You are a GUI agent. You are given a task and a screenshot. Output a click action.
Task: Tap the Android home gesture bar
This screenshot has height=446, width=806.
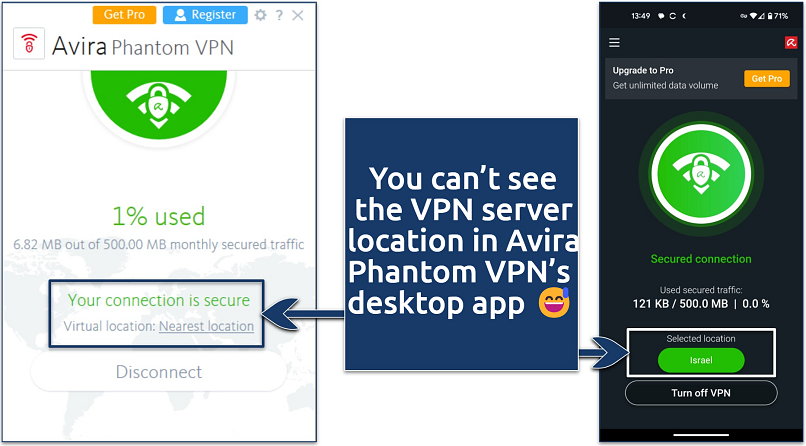point(701,433)
